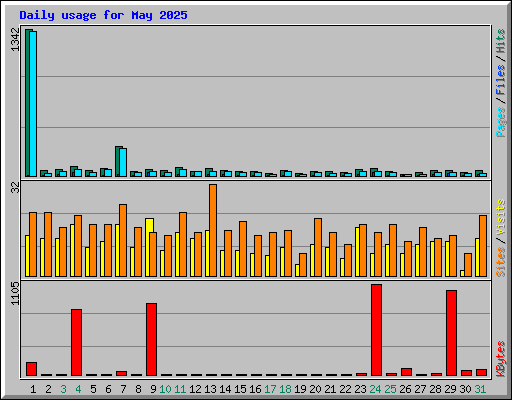The height and width of the screenshot is (400, 512).
Task: Click the red KBytes bar for day 29
Action: coord(451,333)
